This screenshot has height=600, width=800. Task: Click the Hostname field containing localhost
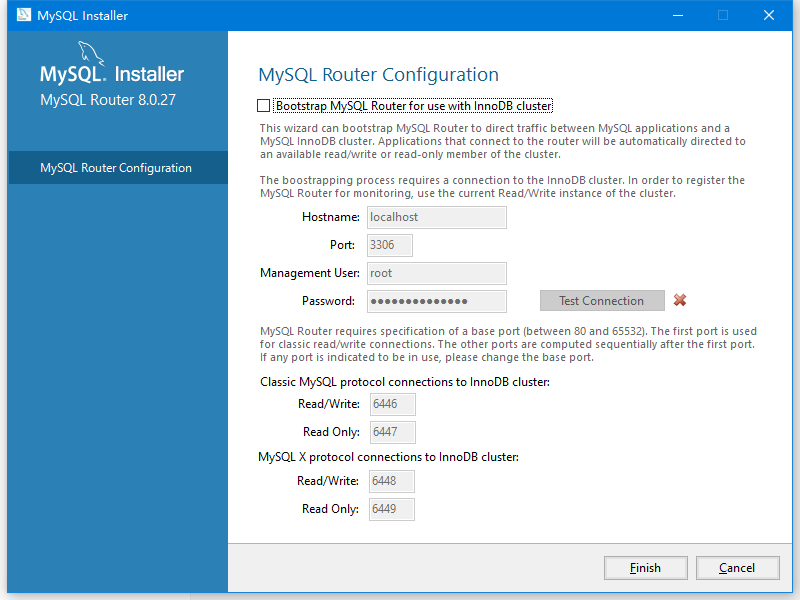[437, 217]
